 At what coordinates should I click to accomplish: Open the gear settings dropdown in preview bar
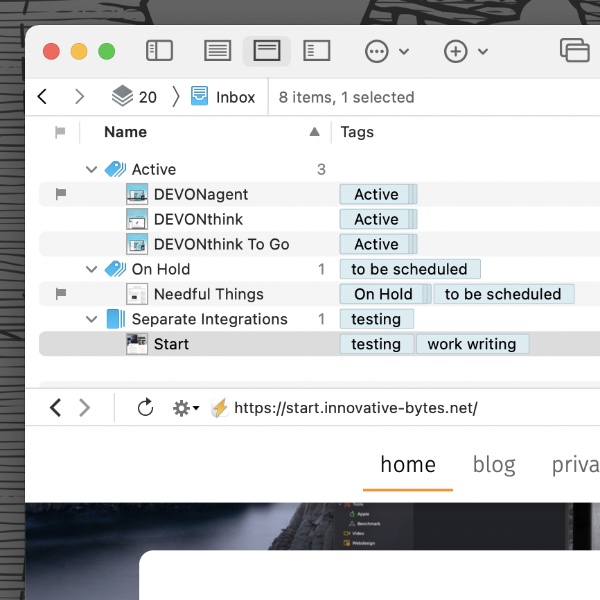[x=186, y=408]
